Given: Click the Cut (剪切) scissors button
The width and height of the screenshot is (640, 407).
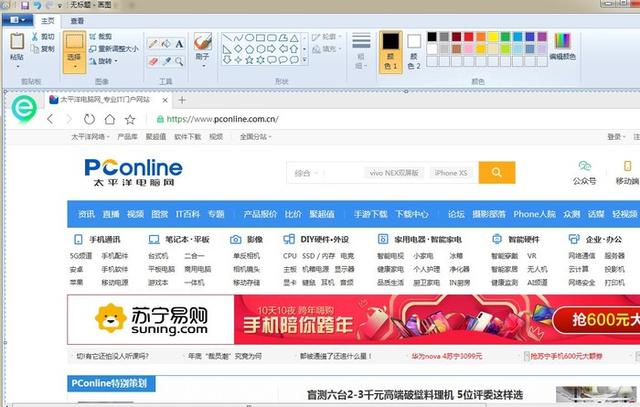Looking at the screenshot, I should tap(42, 36).
